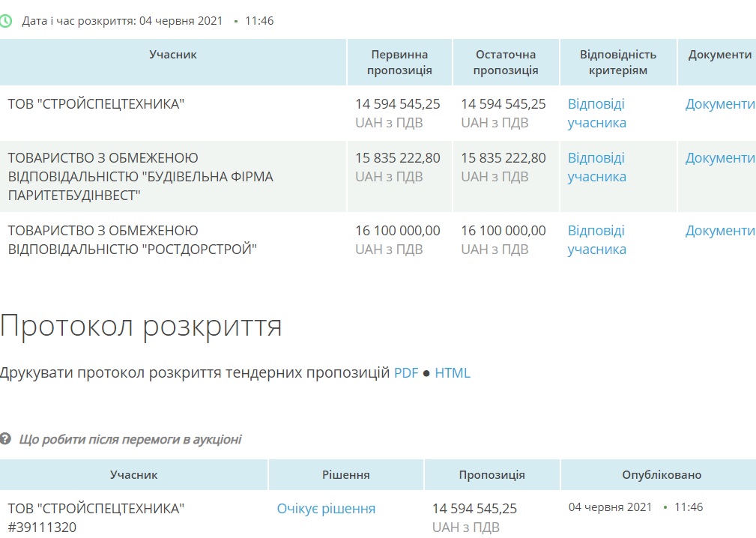Screen dimensions: 756x538
Task: View Документи for РОСТДОРСТРОЙ
Action: pos(719,231)
